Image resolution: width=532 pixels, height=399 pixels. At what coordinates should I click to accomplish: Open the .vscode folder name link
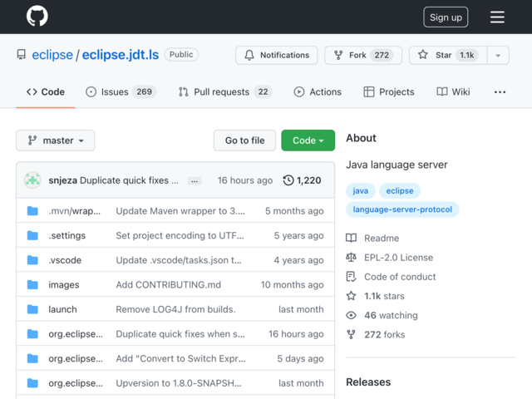65,260
